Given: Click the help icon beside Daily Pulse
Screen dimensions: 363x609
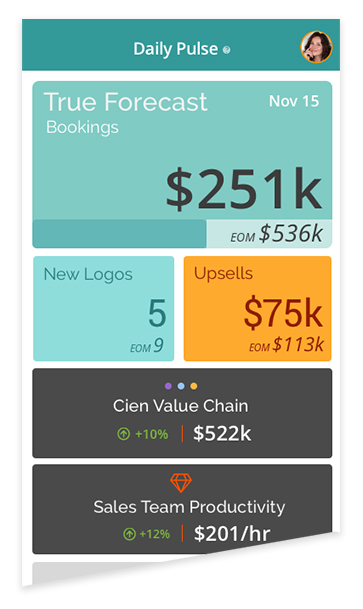Looking at the screenshot, I should [x=227, y=50].
